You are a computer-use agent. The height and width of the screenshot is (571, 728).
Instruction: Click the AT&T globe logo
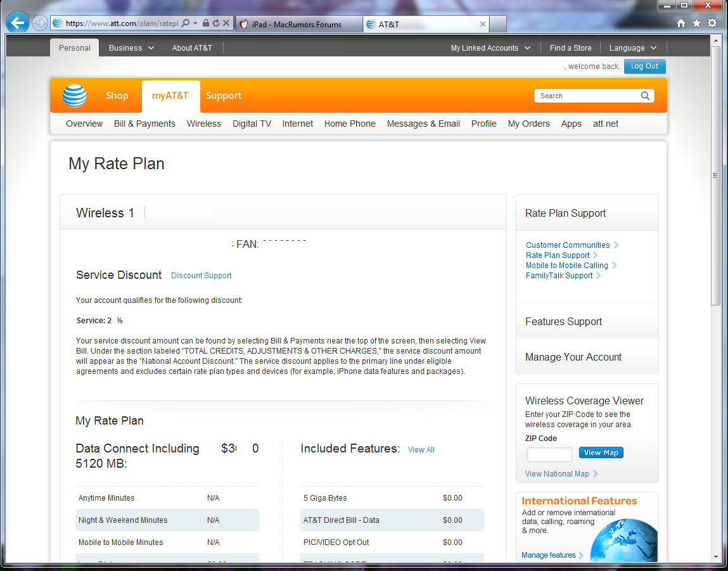coord(74,96)
